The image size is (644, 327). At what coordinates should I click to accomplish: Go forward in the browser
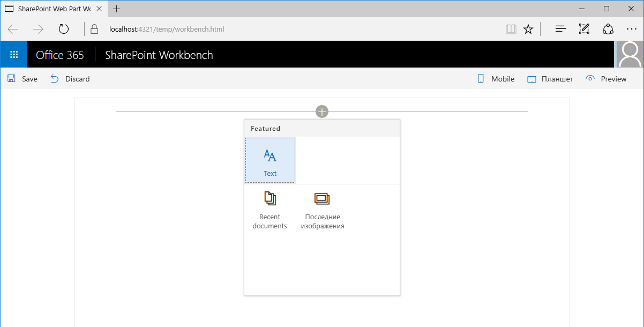[x=38, y=29]
